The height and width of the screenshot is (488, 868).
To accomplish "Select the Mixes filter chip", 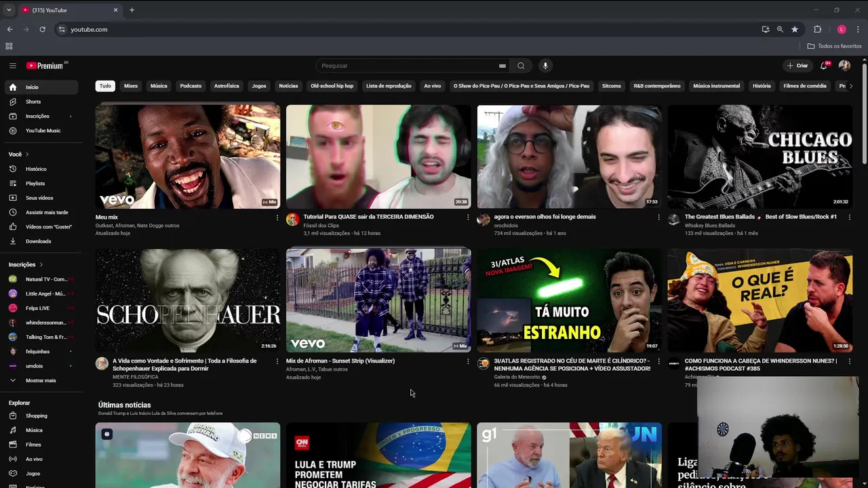I will click(131, 86).
